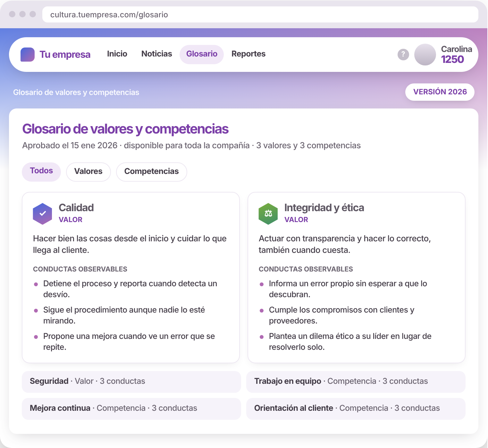Click the Glosario de valores y competencias breadcrumb
Screen dimensions: 488x448
[76, 92]
